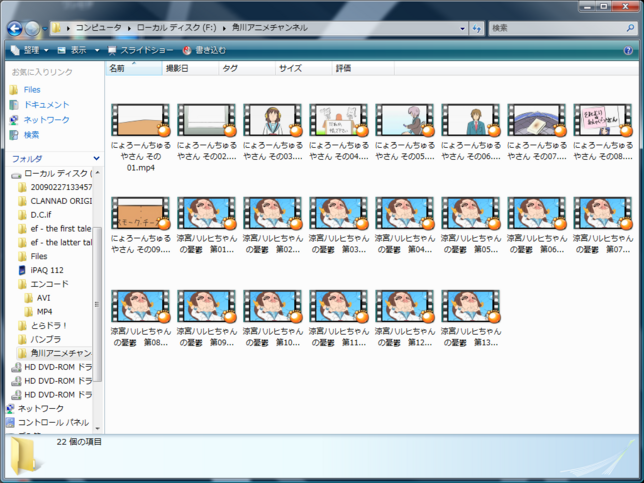Select ef - the latter tale folder
Image resolution: width=644 pixels, height=483 pixels.
[x=55, y=243]
